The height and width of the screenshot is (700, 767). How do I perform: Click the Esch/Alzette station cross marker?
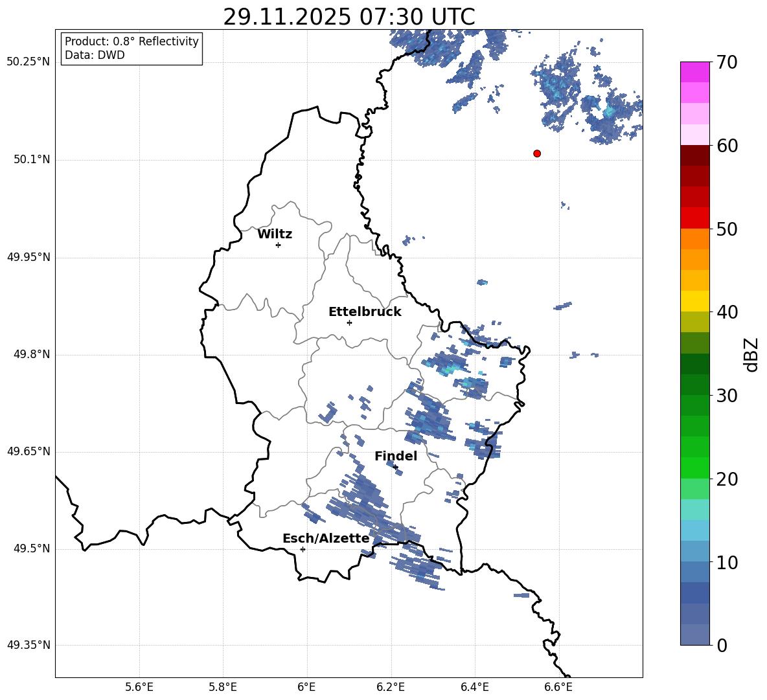[x=303, y=549]
